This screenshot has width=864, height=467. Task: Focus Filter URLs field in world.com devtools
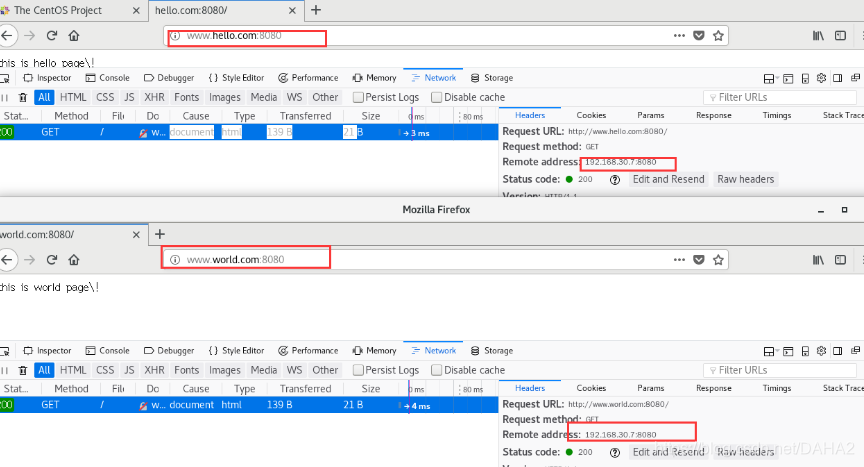(x=780, y=370)
